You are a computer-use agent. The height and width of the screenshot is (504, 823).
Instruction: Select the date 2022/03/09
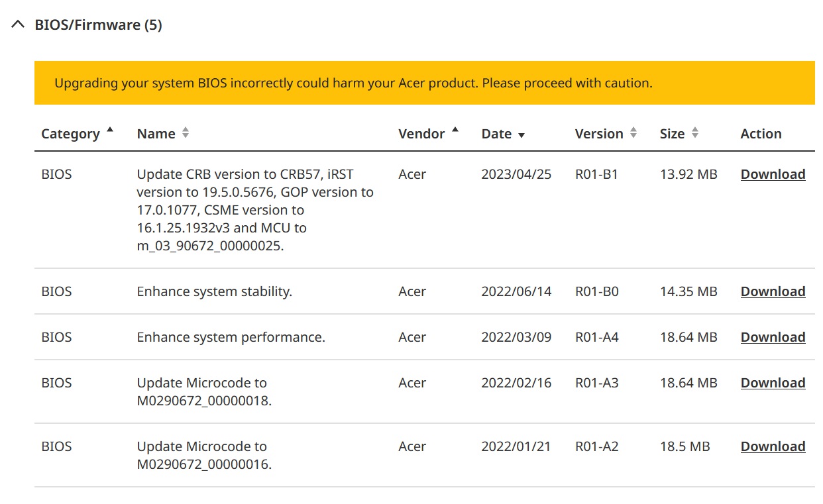coord(516,337)
